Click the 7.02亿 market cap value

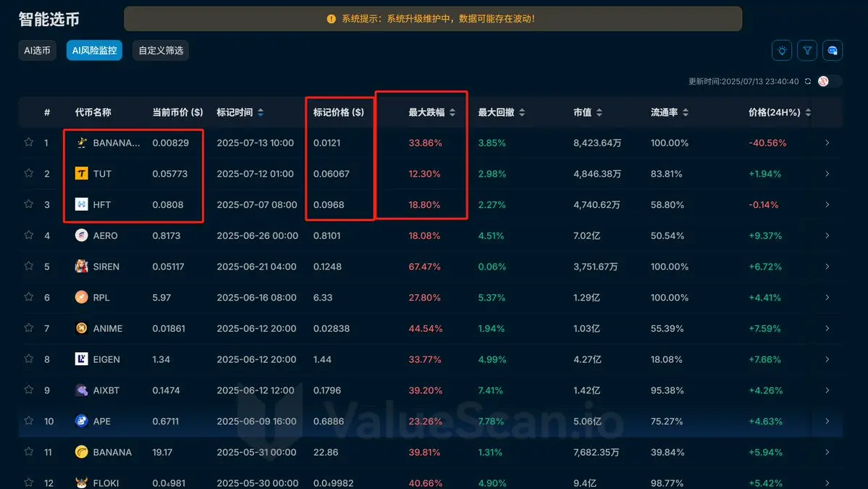pyautogui.click(x=587, y=236)
